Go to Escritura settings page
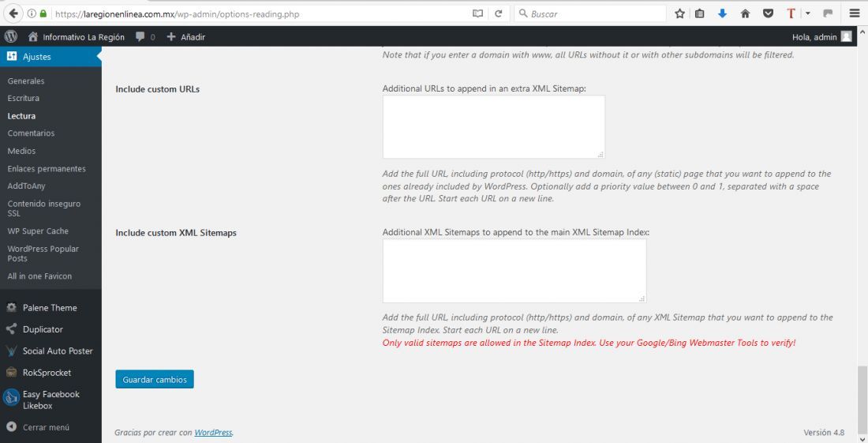 click(23, 98)
